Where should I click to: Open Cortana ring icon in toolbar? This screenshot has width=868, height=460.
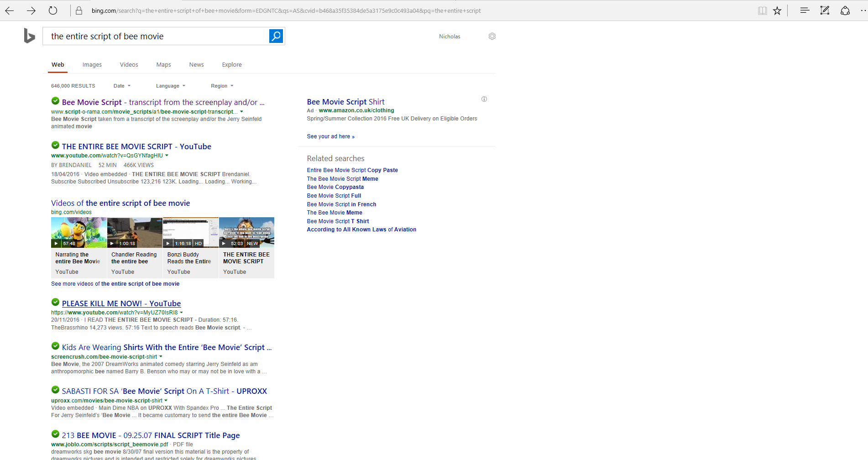845,10
